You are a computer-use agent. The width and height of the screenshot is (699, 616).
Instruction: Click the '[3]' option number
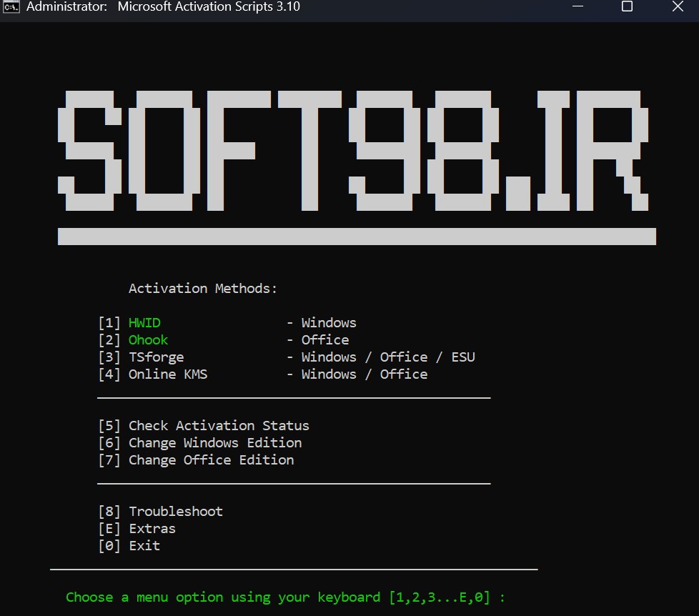(109, 357)
